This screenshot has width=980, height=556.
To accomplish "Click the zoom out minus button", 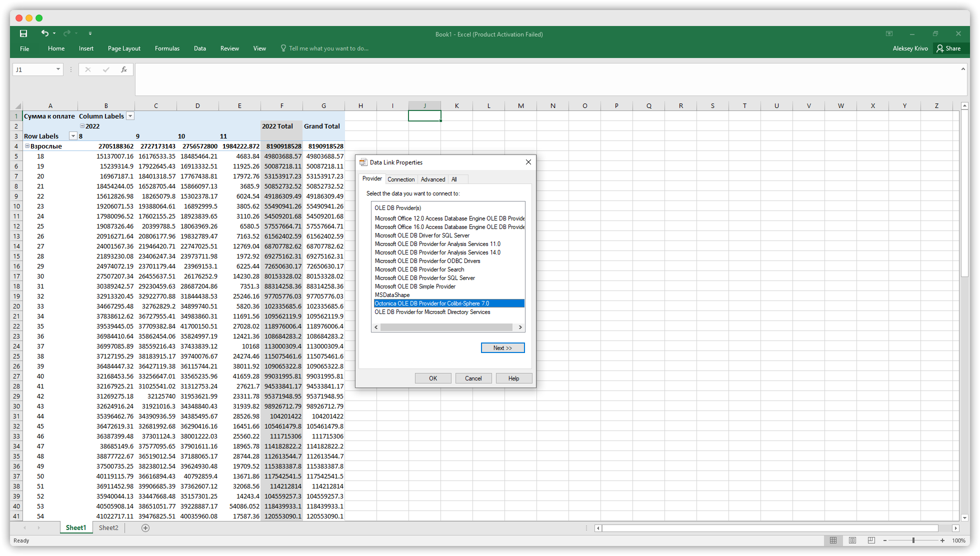I will 885,540.
